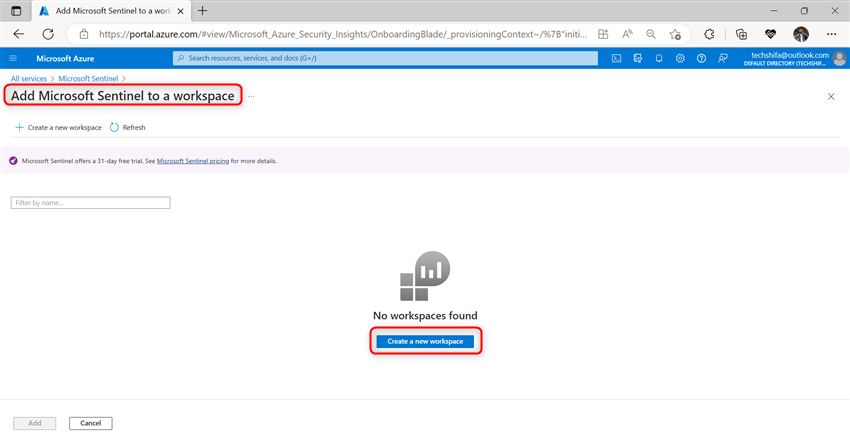The width and height of the screenshot is (850, 446).
Task: Close the Add Microsoft Sentinel browser tab
Action: pyautogui.click(x=181, y=11)
